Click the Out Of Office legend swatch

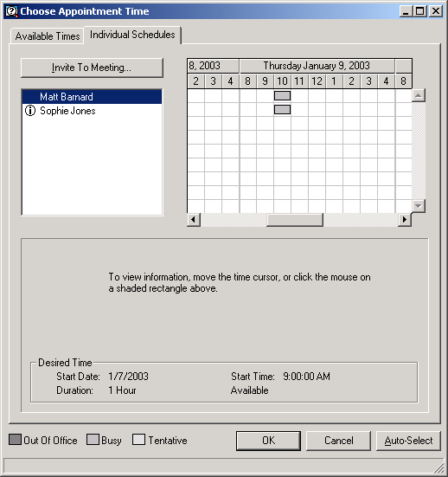(15, 440)
